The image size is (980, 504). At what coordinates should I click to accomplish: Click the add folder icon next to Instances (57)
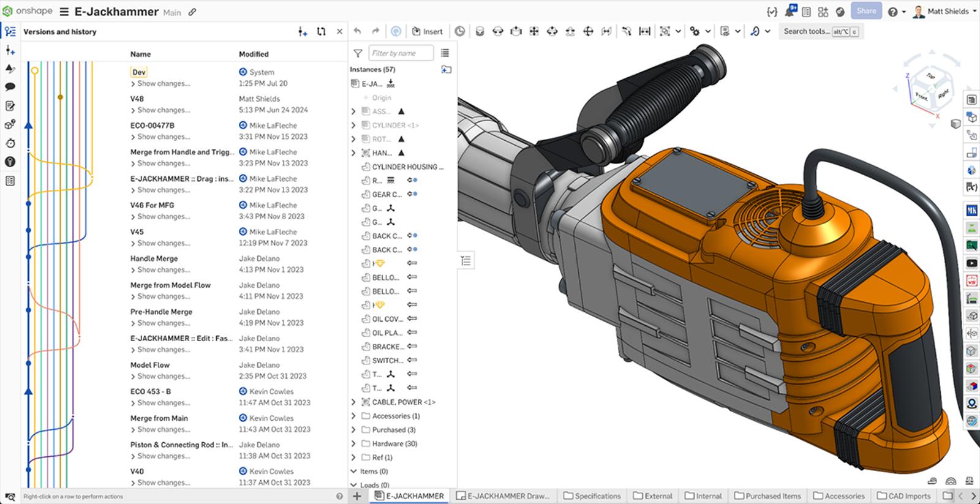pos(446,70)
